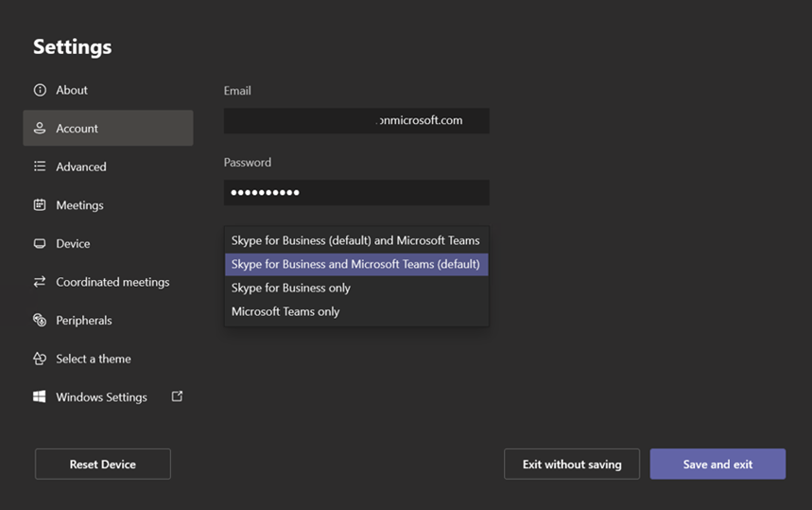
Task: Select Skype for Business and Microsoft Teams (default)
Action: [355, 264]
